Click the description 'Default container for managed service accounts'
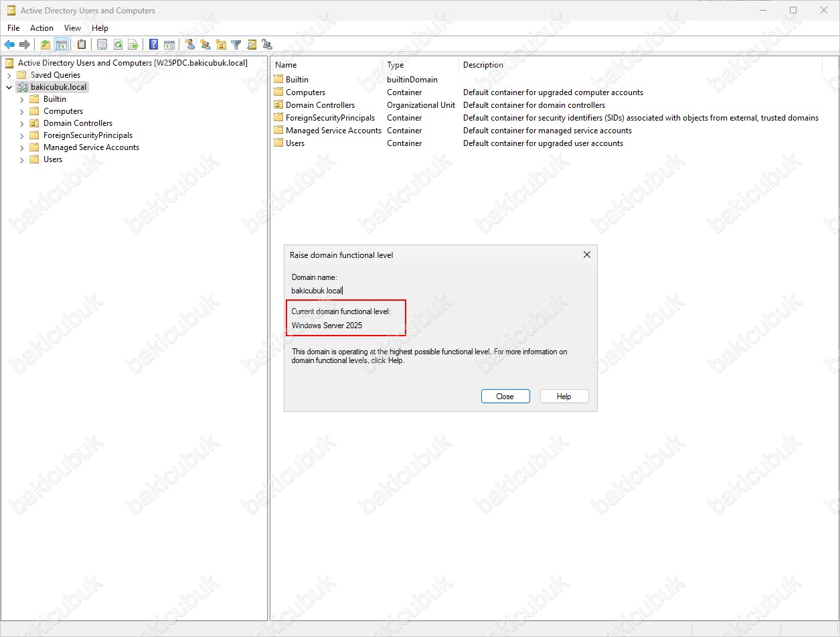Viewport: 840px width, 637px height. pyautogui.click(x=548, y=130)
